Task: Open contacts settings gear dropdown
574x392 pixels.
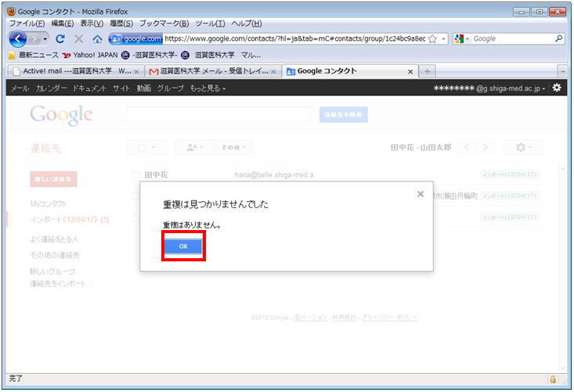Action: tap(524, 147)
